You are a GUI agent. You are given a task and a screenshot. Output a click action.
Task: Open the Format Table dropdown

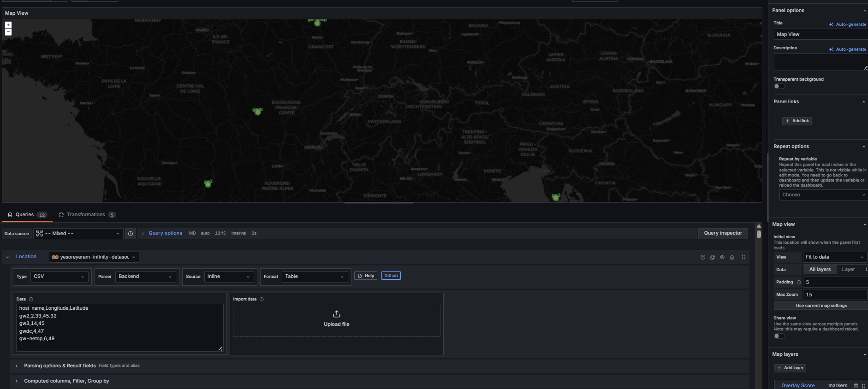point(315,277)
